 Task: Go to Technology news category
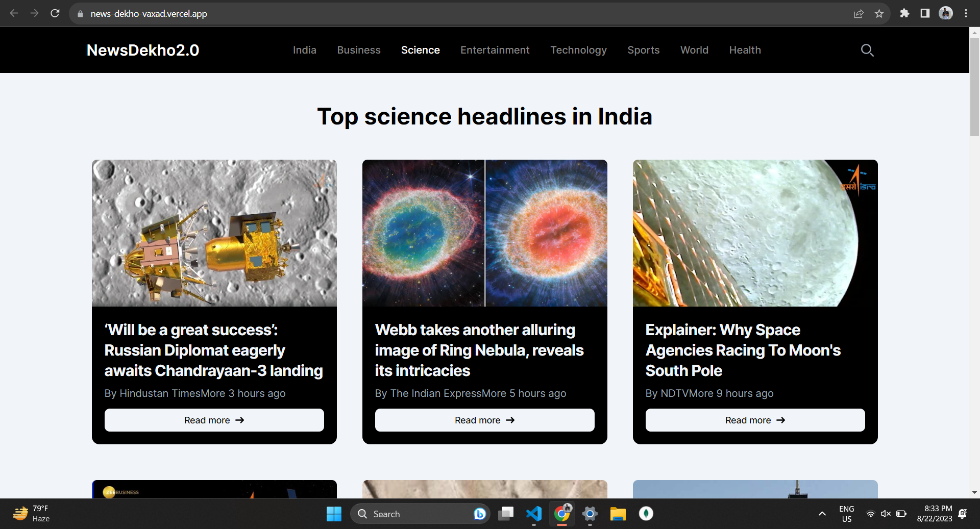(578, 50)
